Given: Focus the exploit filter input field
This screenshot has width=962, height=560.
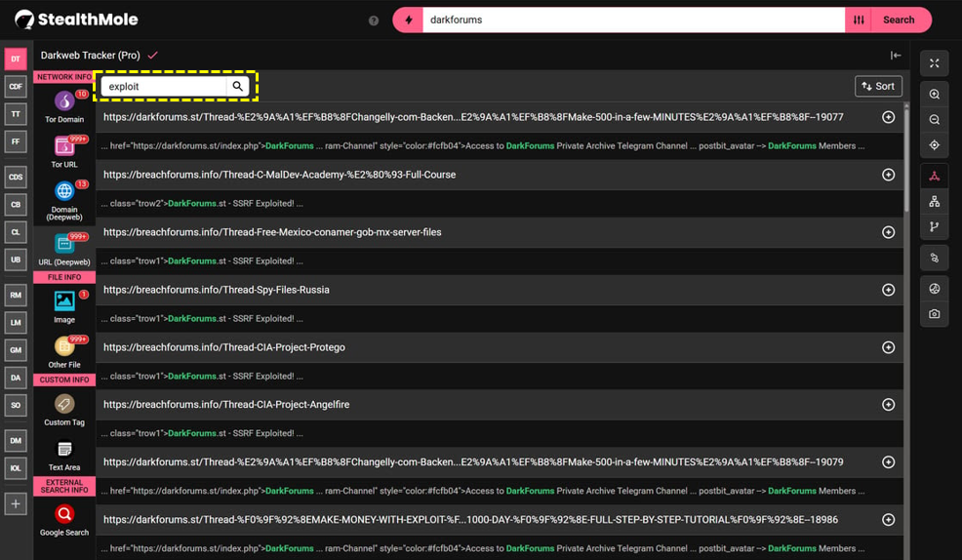Looking at the screenshot, I should pos(164,87).
